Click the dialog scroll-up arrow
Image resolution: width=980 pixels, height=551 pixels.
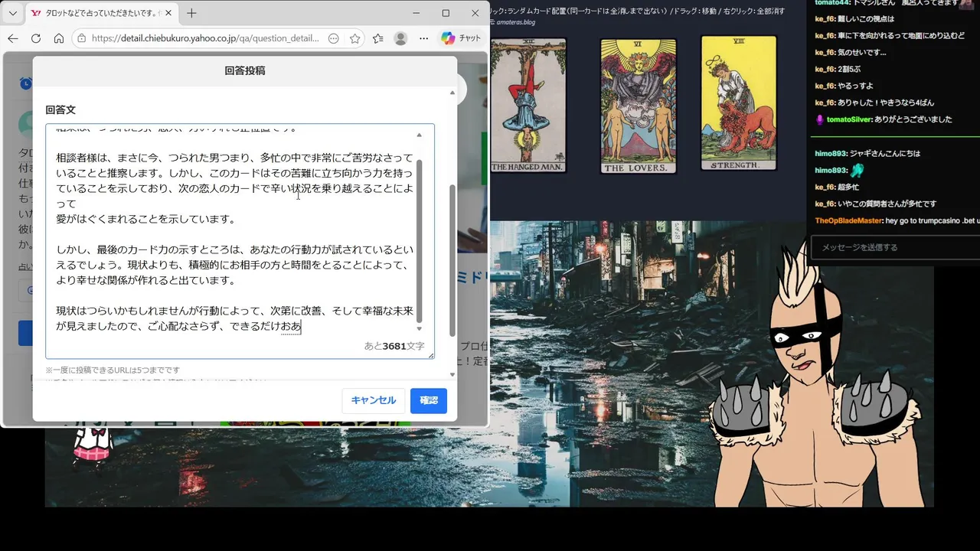[452, 93]
